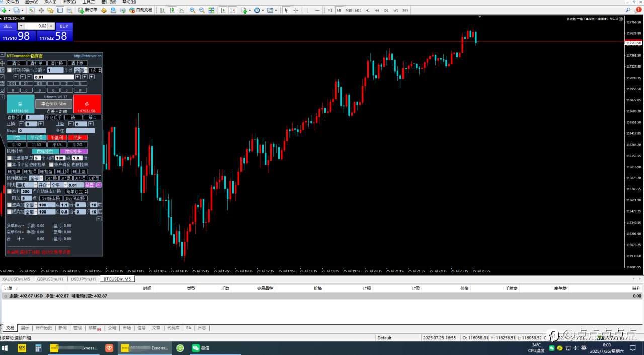
Task: Click the chart shift icon
Action: click(x=233, y=10)
